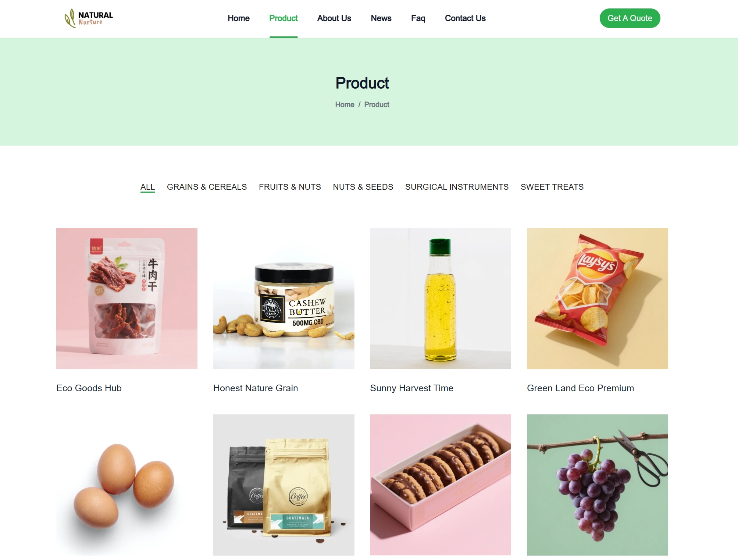Screen dimensions: 738x560
Task: Open the Sunny Harvest Time product link
Action: 411,388
